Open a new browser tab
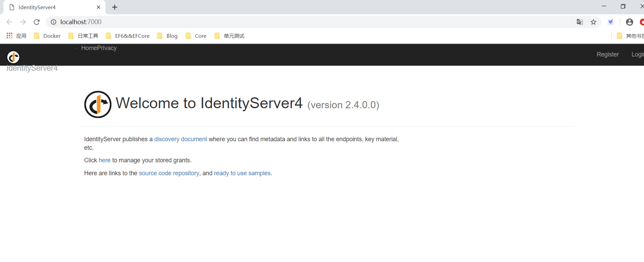The image size is (644, 262). click(x=115, y=7)
